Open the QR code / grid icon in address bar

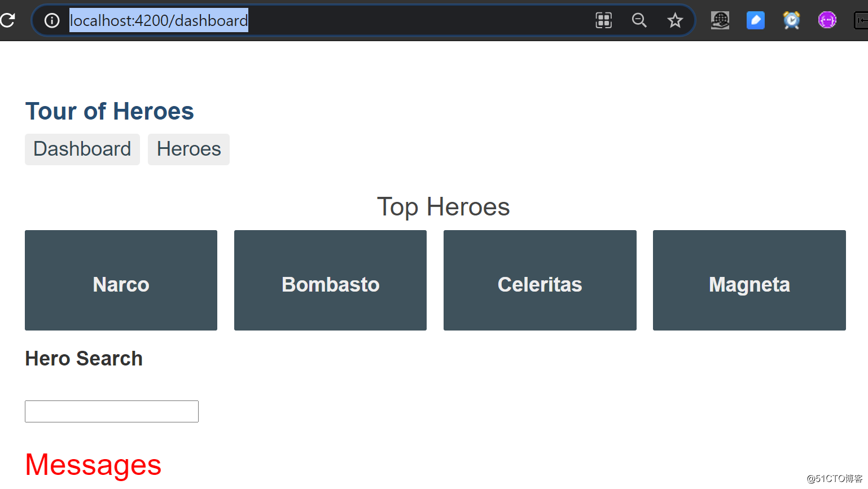604,21
